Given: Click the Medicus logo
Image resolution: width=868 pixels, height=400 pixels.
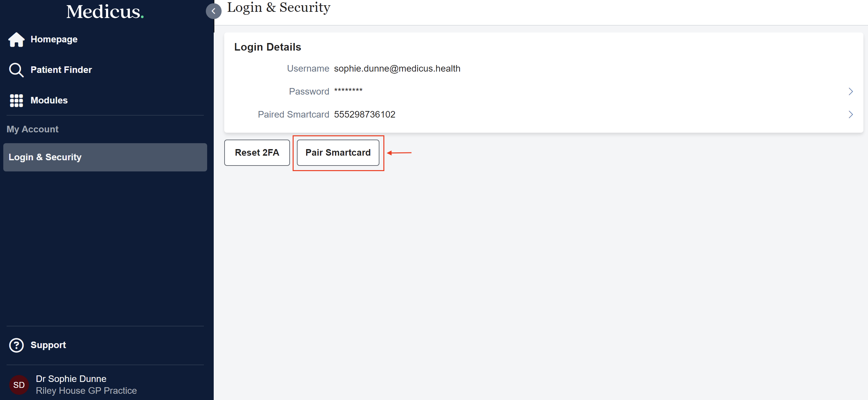Looking at the screenshot, I should point(105,12).
